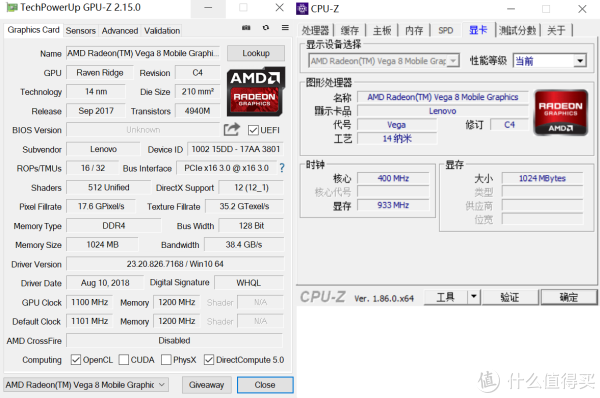This screenshot has width=600, height=398.
Task: Expand the 性能等级 dropdown showing 当前
Action: pos(549,60)
